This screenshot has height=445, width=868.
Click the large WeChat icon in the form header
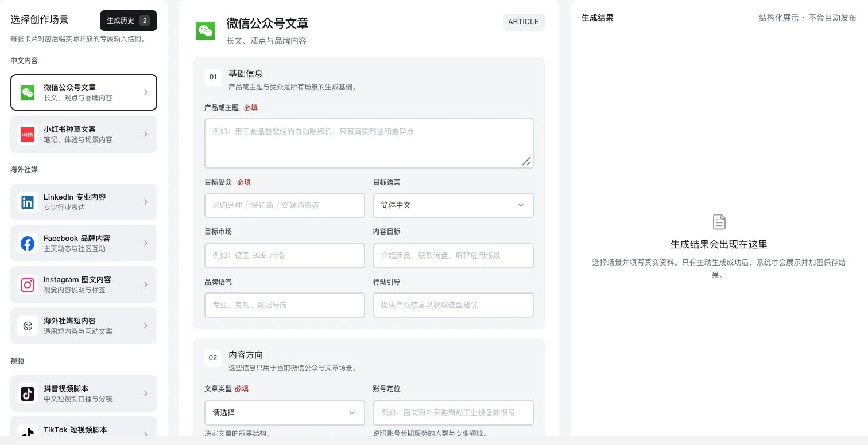point(206,31)
